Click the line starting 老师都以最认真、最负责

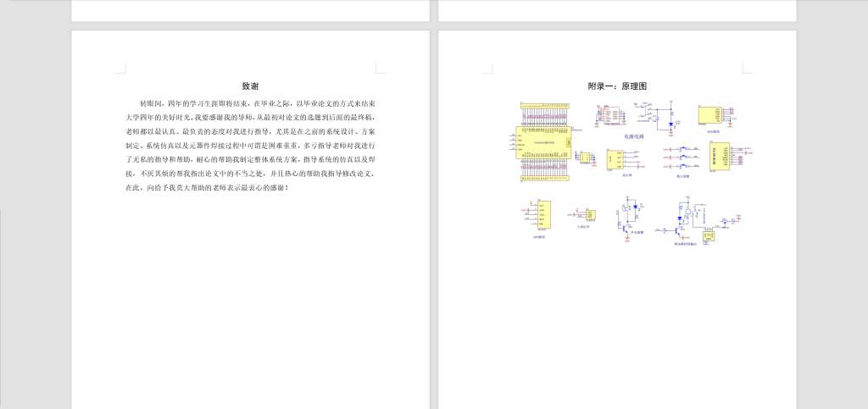click(x=251, y=131)
